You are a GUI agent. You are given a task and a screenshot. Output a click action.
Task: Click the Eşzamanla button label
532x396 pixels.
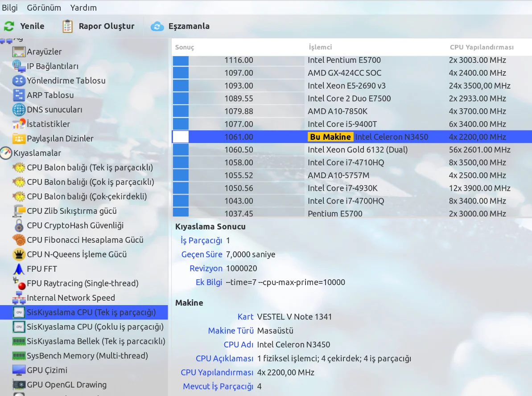coord(189,26)
